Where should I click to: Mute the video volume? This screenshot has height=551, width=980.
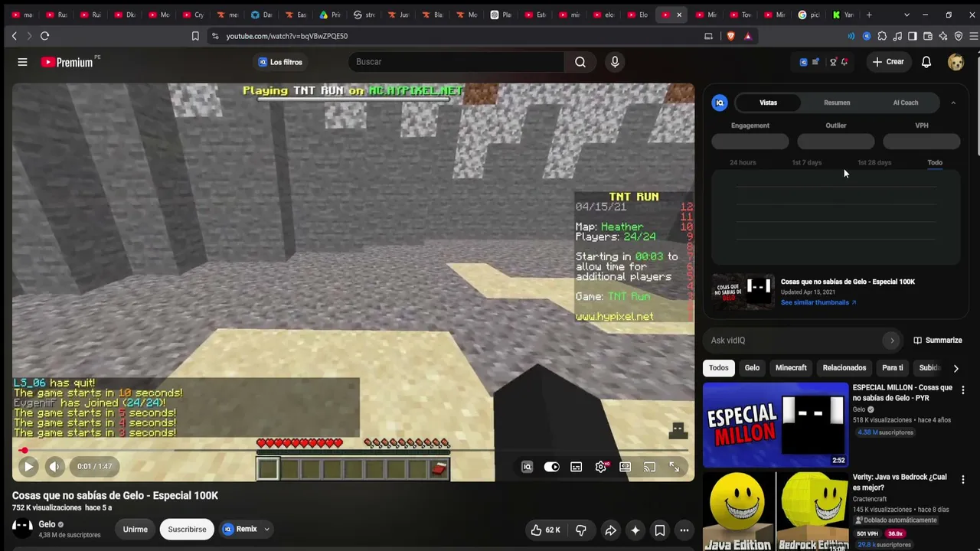pos(54,466)
